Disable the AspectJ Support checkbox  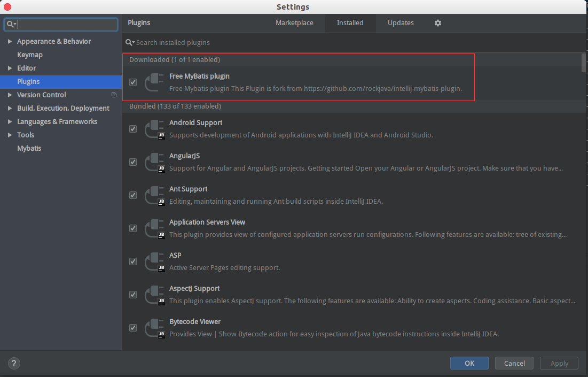[132, 294]
